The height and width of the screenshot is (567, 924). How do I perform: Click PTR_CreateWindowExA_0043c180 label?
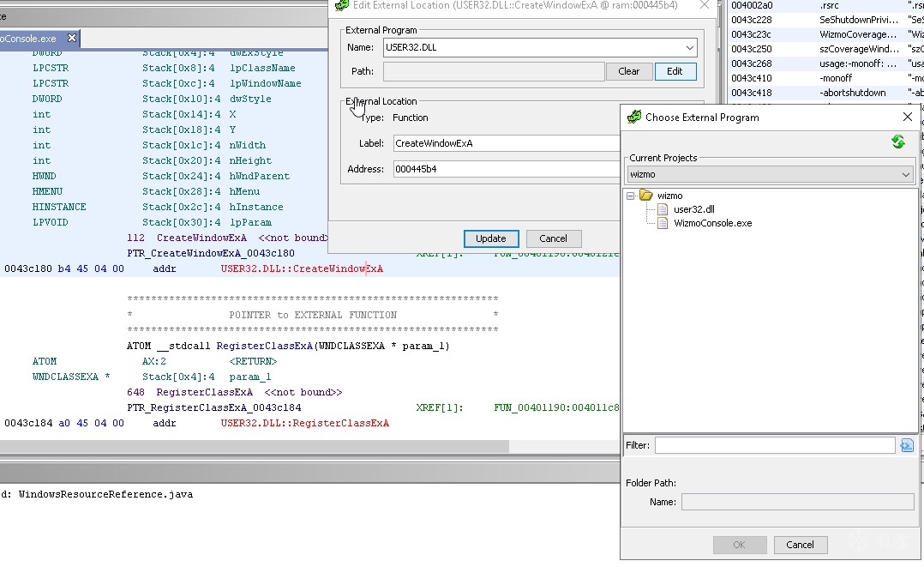coord(210,253)
